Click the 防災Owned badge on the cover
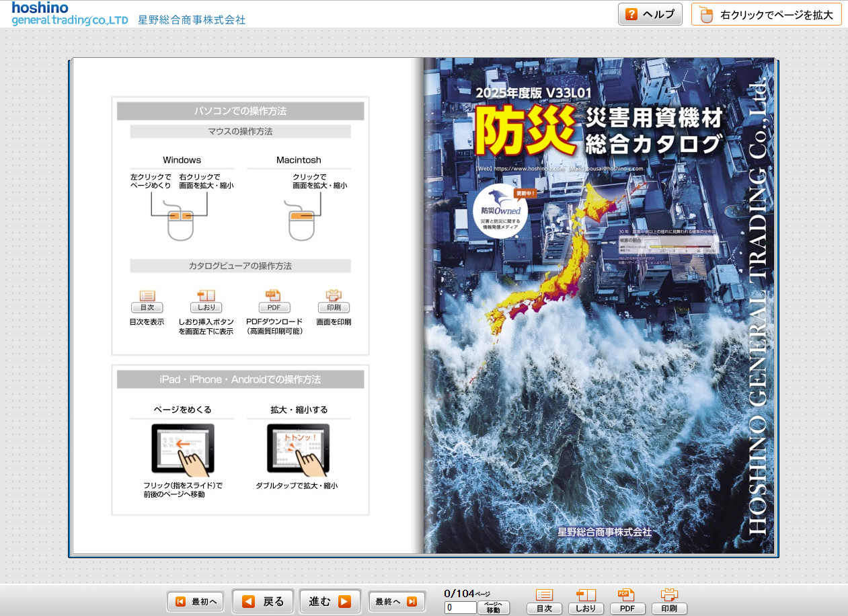This screenshot has width=848, height=616. pos(500,211)
